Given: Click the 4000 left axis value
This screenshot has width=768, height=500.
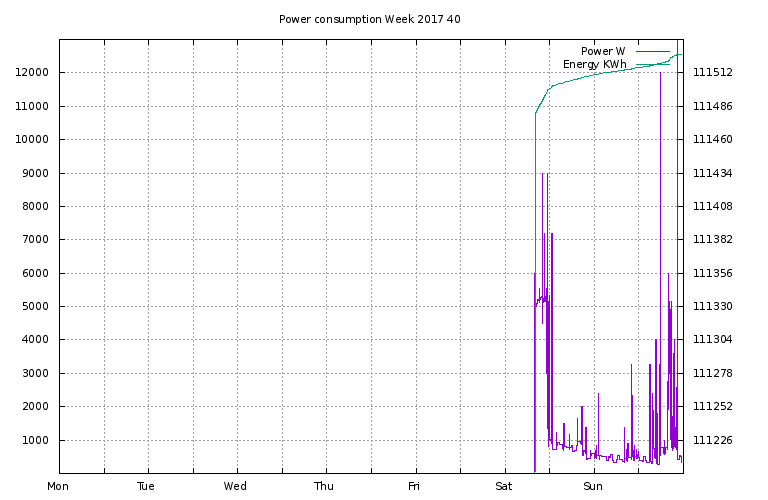Looking at the screenshot, I should (35, 339).
